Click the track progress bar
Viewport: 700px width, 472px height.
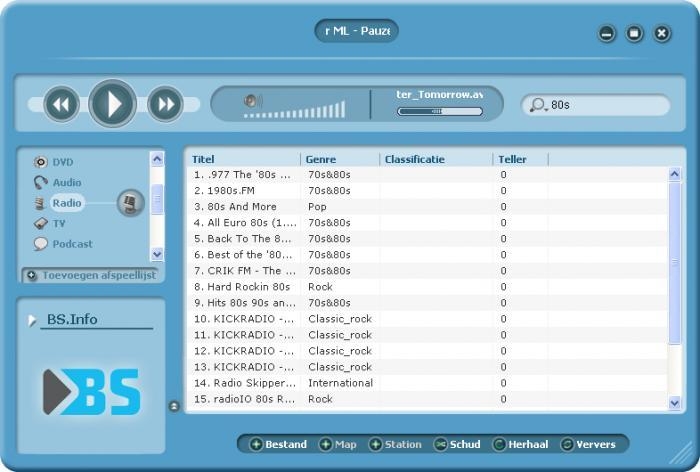click(x=440, y=111)
